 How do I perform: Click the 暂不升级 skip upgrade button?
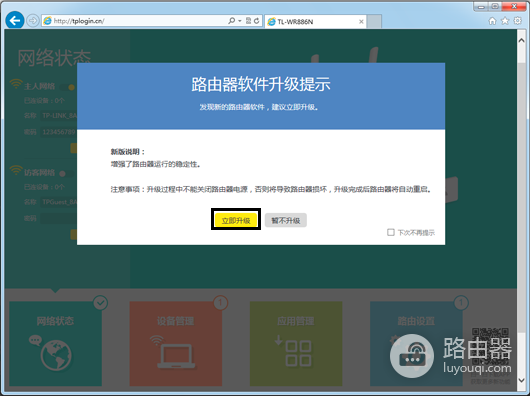pyautogui.click(x=286, y=220)
